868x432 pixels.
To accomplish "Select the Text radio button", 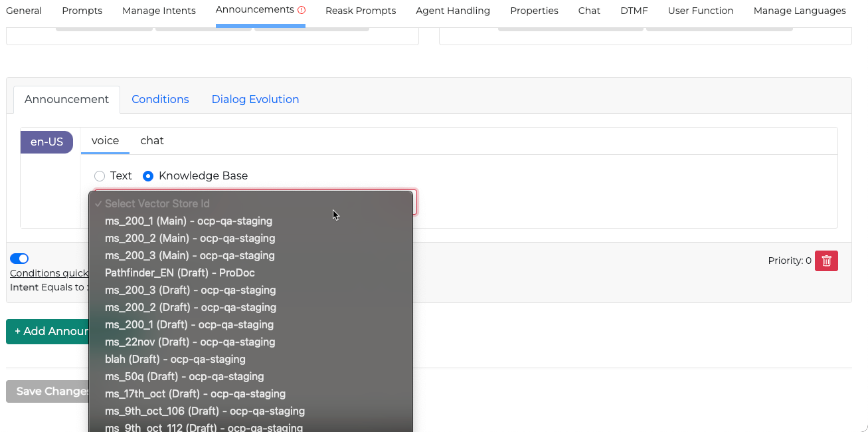I will point(100,176).
